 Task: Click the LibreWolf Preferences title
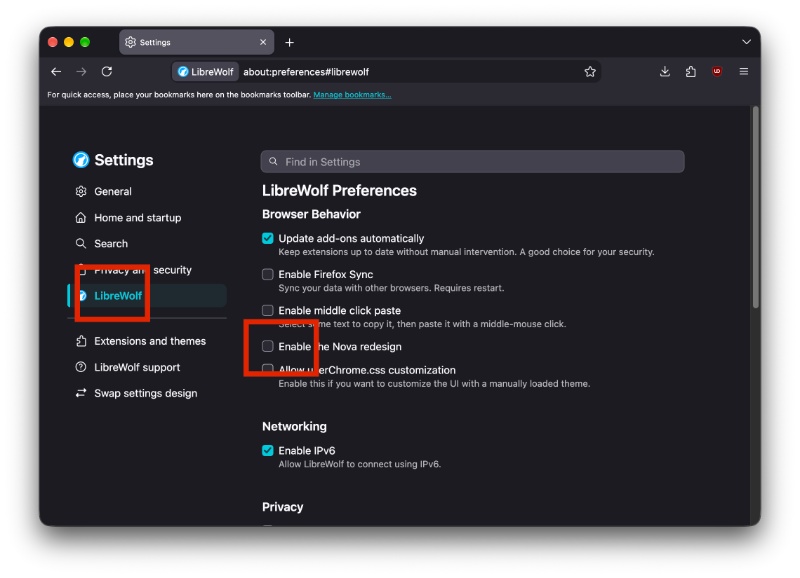point(339,191)
